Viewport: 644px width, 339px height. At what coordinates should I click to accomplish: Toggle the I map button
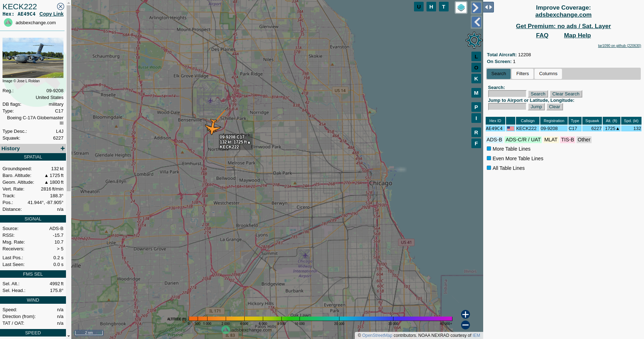tap(476, 118)
